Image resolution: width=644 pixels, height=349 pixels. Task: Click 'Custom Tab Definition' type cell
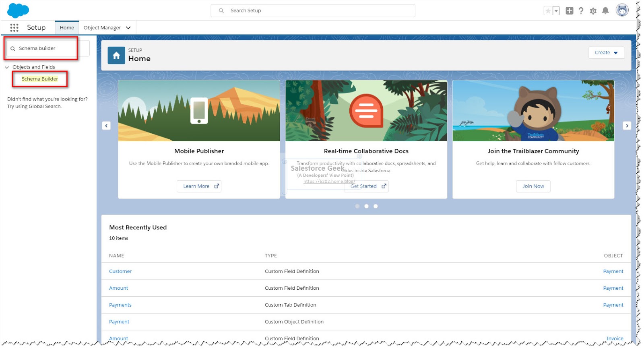pos(291,305)
